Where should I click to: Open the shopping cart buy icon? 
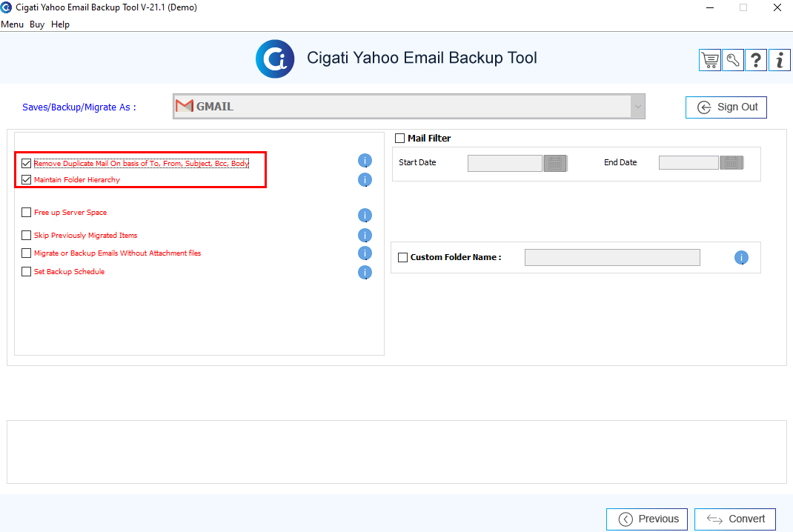point(710,60)
